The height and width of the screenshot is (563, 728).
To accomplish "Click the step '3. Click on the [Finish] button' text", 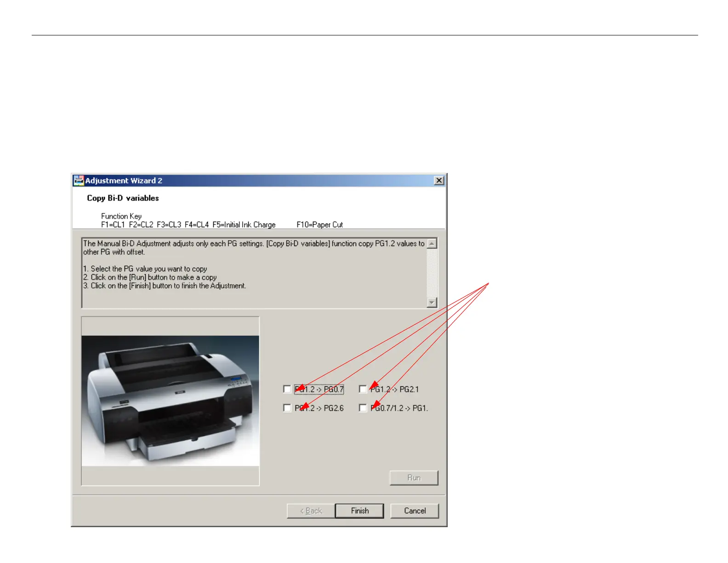I will 165,286.
